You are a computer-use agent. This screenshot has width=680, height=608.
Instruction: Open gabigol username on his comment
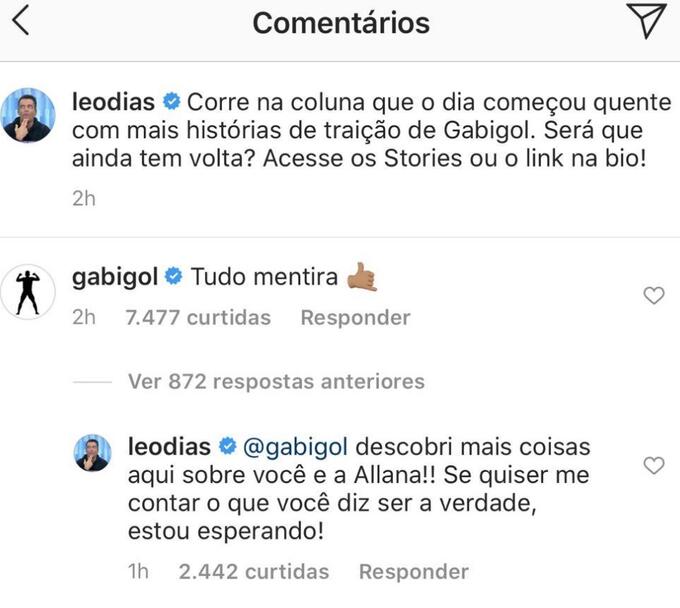pos(114,276)
